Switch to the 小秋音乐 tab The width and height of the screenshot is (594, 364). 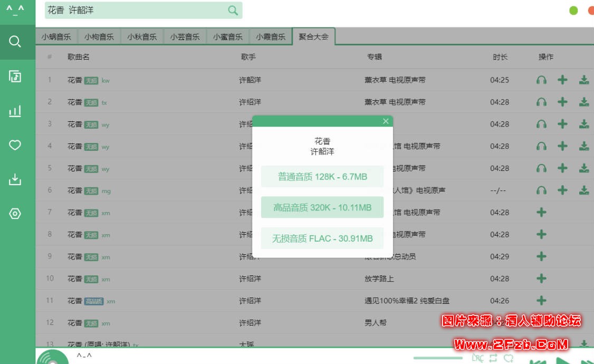142,37
